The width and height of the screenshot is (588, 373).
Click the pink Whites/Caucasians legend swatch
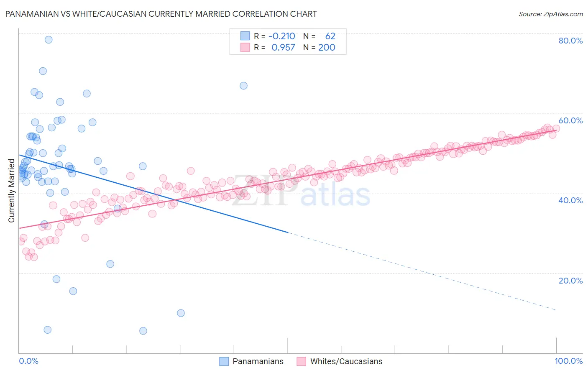[x=302, y=361]
